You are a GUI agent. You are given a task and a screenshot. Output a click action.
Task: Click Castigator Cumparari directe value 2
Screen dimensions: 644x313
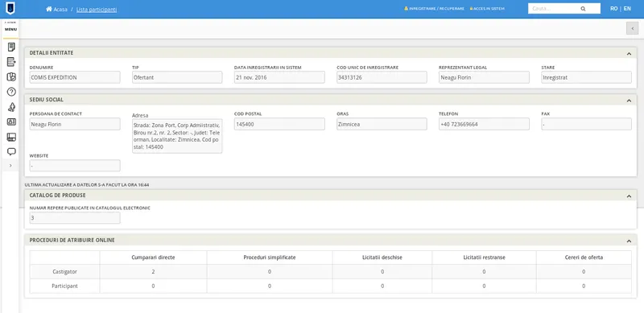pyautogui.click(x=153, y=272)
